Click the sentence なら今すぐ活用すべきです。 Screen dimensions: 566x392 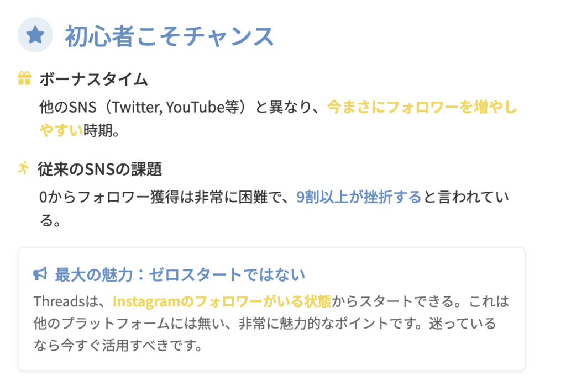click(117, 346)
